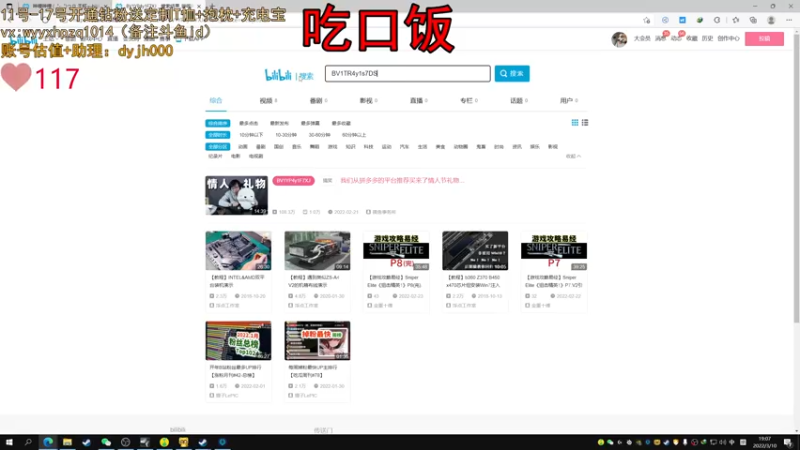800x450 pixels.
Task: Open the Sniper Elite P7 walkthrough thumbnail
Action: 554,251
